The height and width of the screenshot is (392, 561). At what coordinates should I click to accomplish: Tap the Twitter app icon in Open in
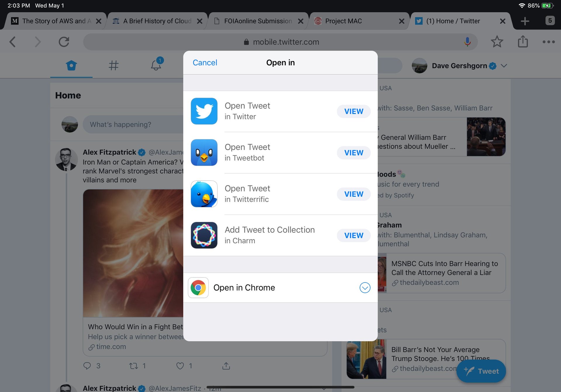point(204,111)
